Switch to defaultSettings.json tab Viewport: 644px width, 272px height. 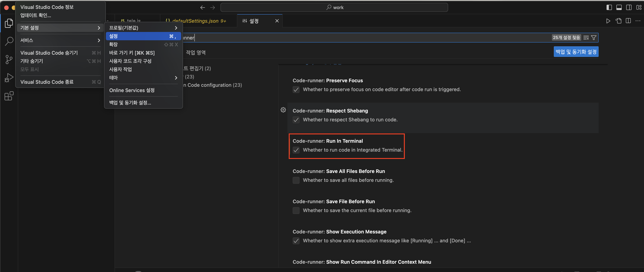[x=199, y=21]
